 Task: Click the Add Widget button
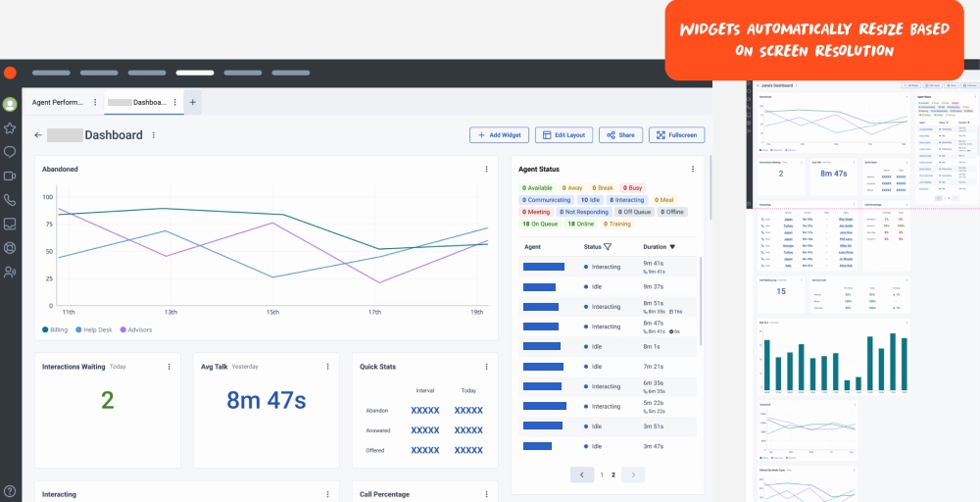(x=500, y=135)
